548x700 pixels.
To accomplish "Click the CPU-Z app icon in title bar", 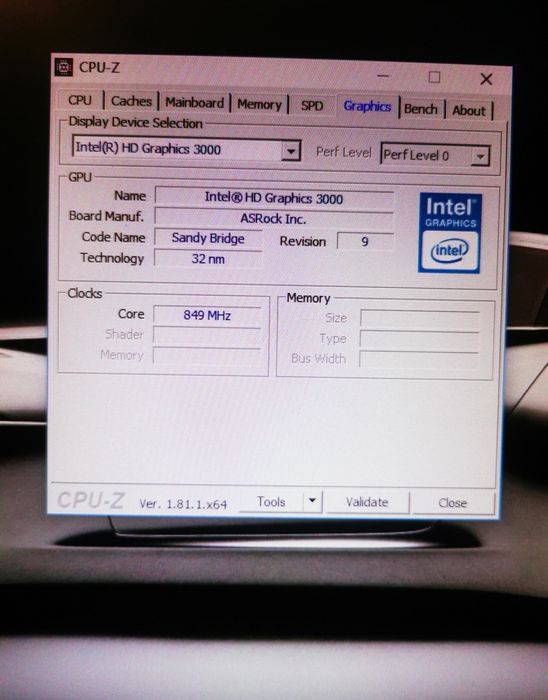I will [63, 67].
